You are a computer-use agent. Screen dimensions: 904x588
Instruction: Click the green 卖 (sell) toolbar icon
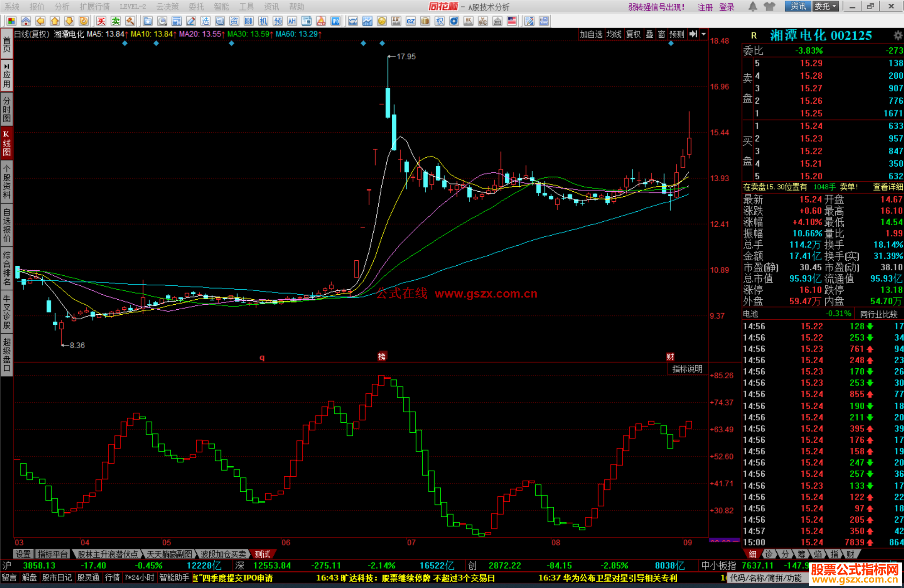[116, 21]
